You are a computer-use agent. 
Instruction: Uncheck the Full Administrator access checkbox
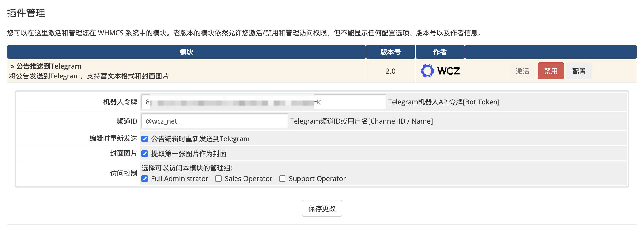point(145,178)
